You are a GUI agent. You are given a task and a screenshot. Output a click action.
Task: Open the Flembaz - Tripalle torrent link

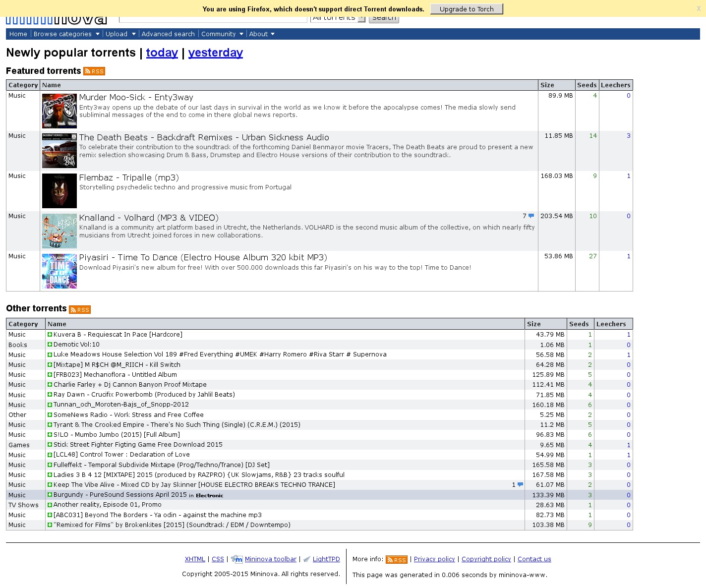pos(129,178)
